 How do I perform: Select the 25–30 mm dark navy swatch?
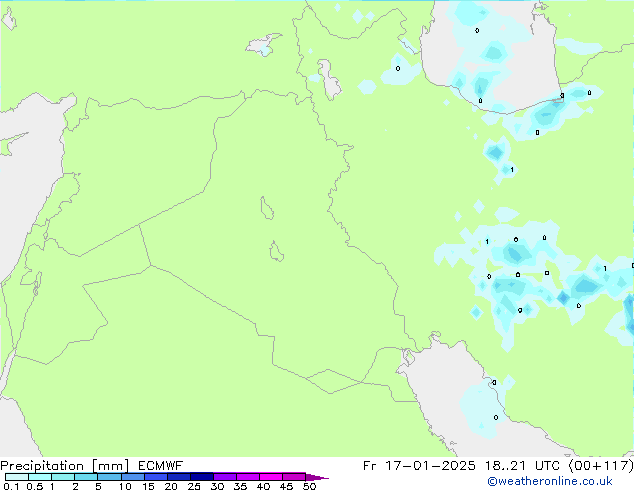202,477
